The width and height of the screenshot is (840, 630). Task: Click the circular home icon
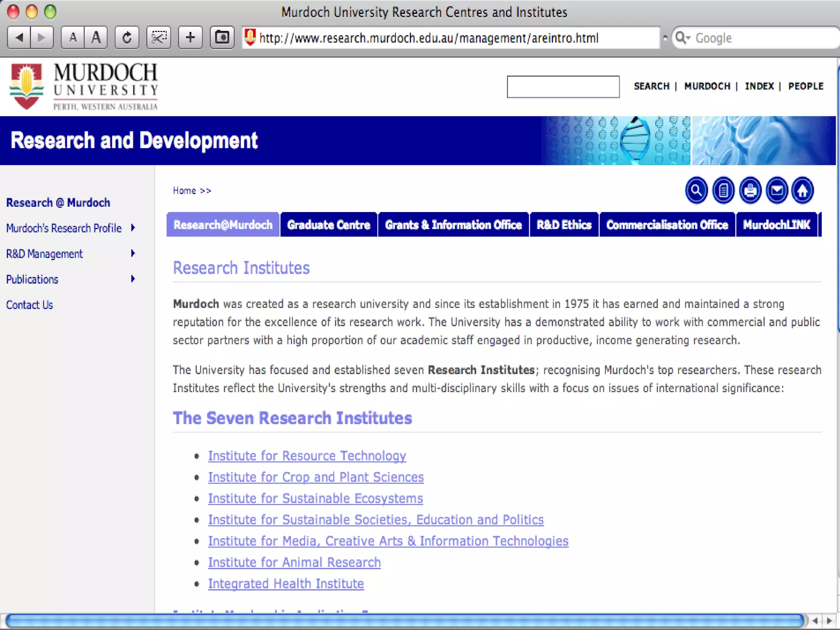[x=803, y=191]
